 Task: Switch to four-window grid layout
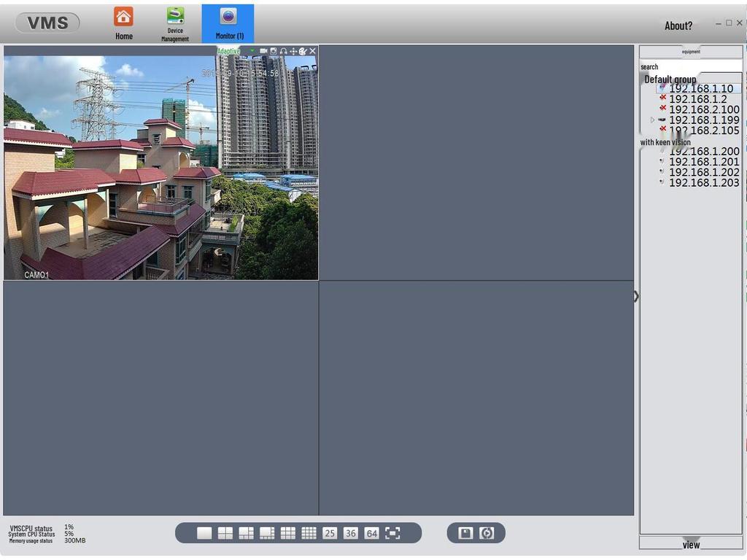pyautogui.click(x=225, y=533)
